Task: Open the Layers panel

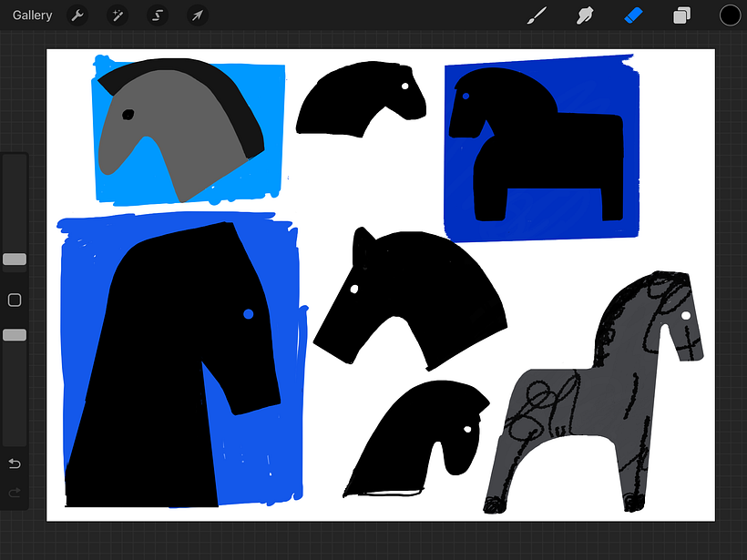Action: tap(681, 15)
